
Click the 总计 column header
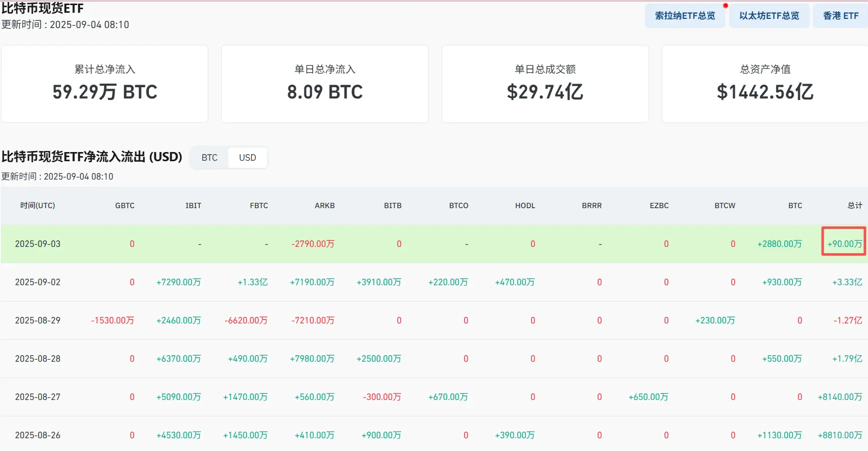click(855, 206)
